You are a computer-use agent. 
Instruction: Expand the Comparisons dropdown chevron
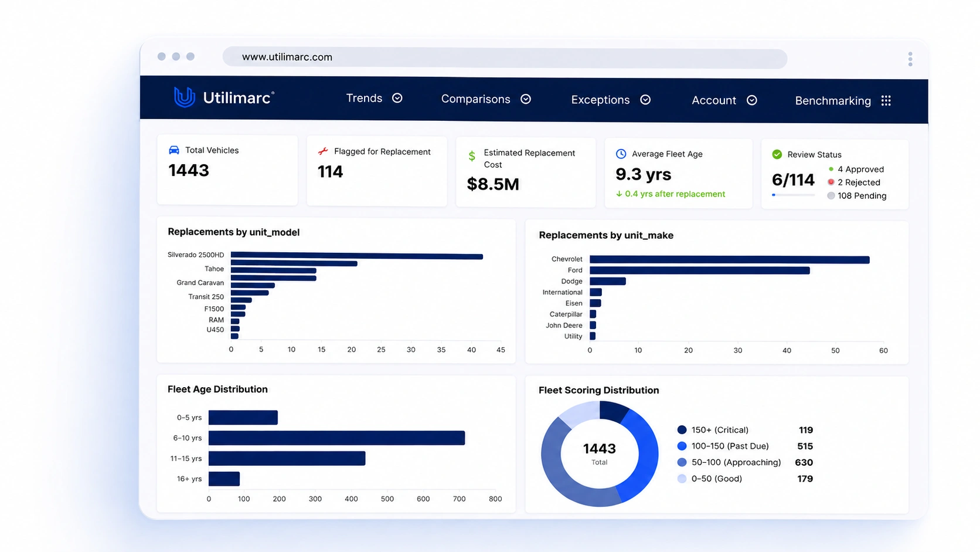pyautogui.click(x=526, y=99)
